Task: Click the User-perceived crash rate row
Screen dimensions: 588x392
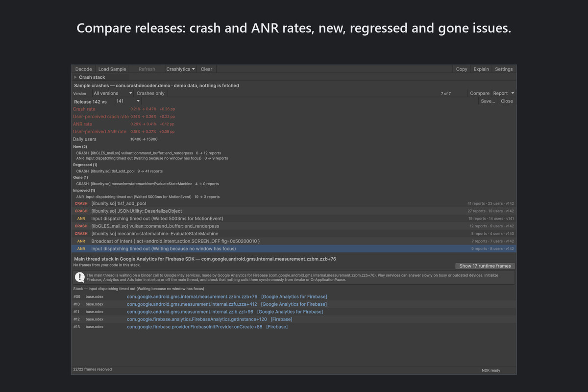Action: point(124,117)
